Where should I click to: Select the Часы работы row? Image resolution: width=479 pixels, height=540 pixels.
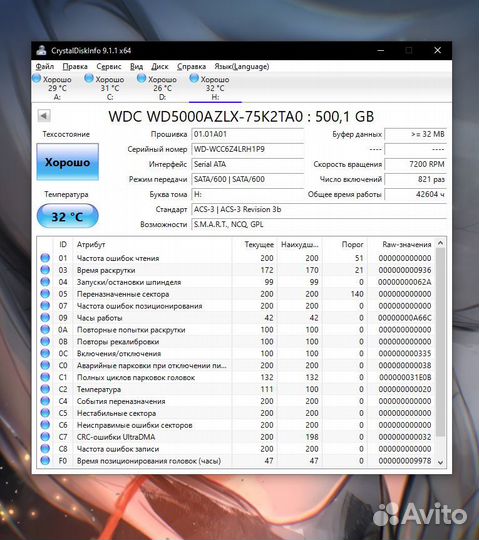(x=236, y=318)
